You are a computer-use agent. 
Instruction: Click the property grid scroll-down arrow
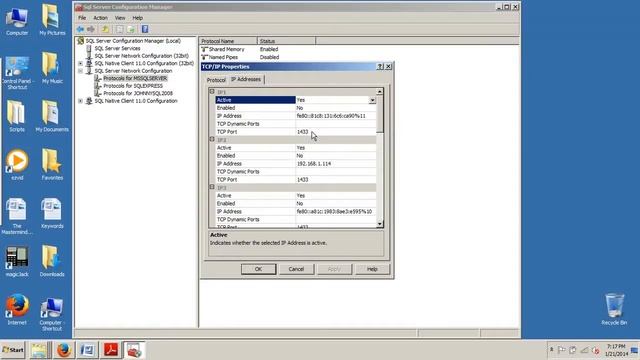pyautogui.click(x=380, y=224)
